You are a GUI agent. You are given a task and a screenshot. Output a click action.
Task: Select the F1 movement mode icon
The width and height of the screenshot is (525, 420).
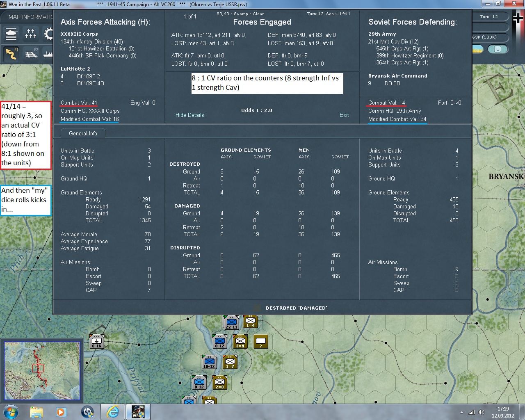pyautogui.click(x=11, y=54)
